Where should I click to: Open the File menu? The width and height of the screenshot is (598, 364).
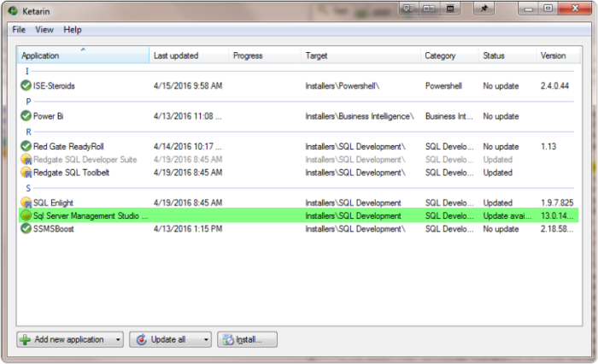click(x=19, y=29)
